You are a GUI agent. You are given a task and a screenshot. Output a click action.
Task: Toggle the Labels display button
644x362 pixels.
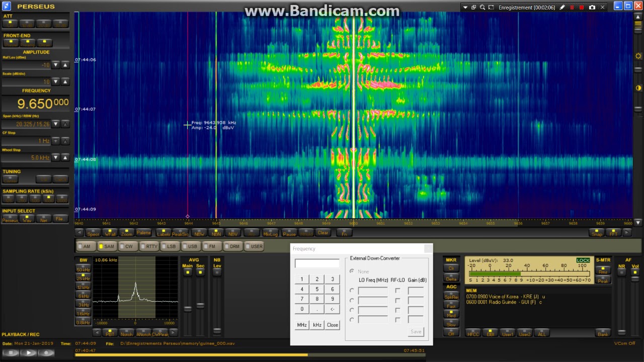point(164,233)
